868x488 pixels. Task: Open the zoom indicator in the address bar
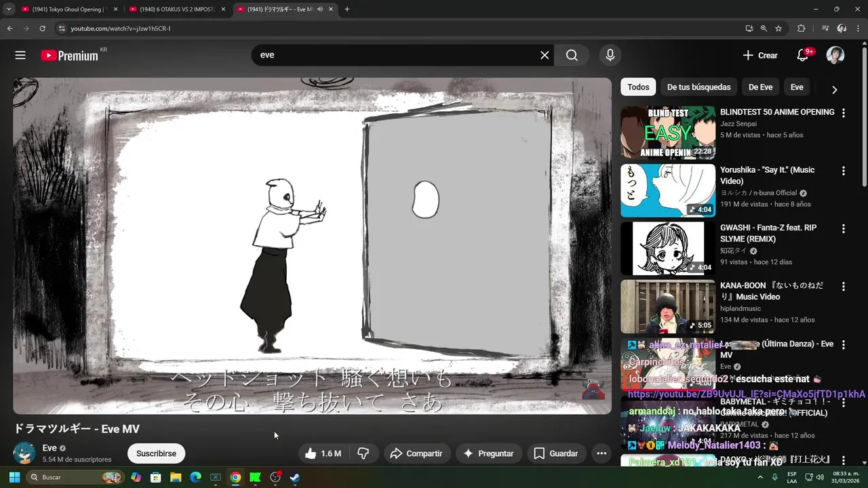click(764, 28)
